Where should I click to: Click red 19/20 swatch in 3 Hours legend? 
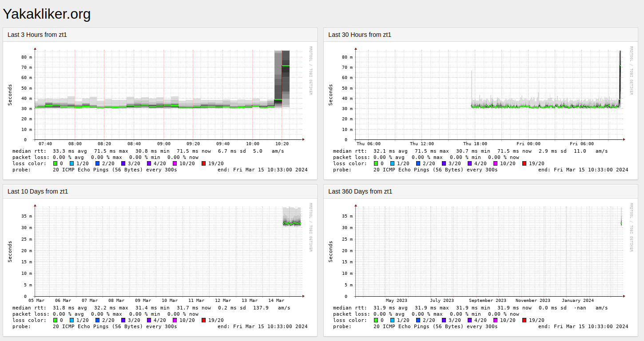tap(204, 163)
